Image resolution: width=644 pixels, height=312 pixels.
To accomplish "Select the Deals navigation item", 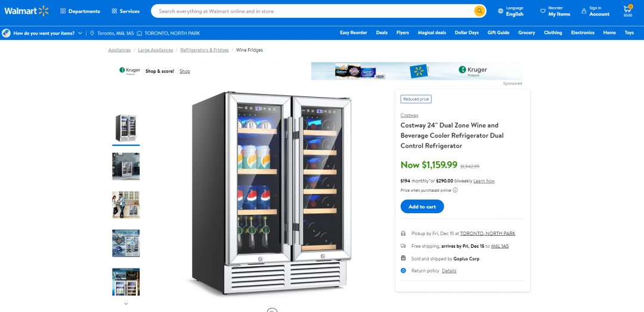I will click(x=382, y=33).
